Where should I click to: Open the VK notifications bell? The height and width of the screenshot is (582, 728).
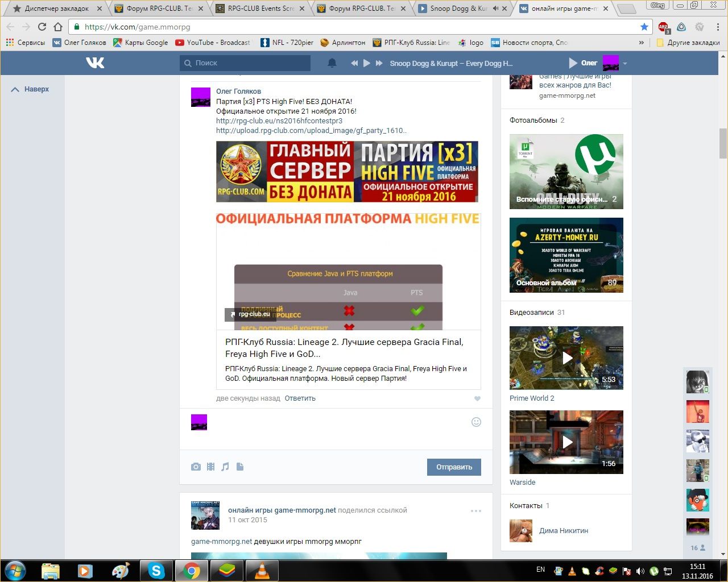(332, 63)
